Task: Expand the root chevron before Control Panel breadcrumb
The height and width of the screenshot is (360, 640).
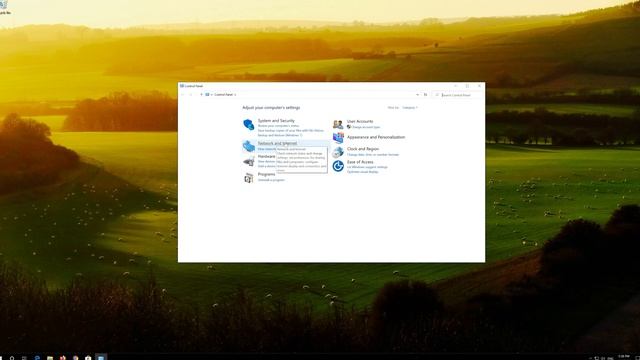Action: (211, 95)
